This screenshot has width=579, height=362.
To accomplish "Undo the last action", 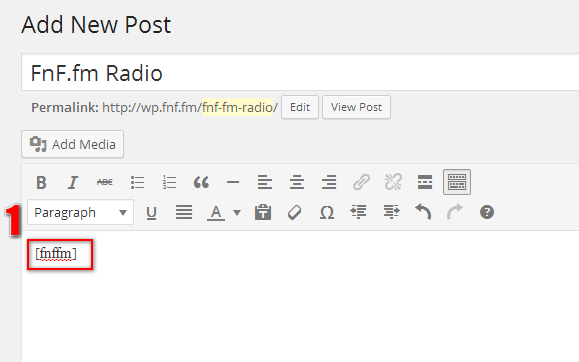I will [423, 212].
